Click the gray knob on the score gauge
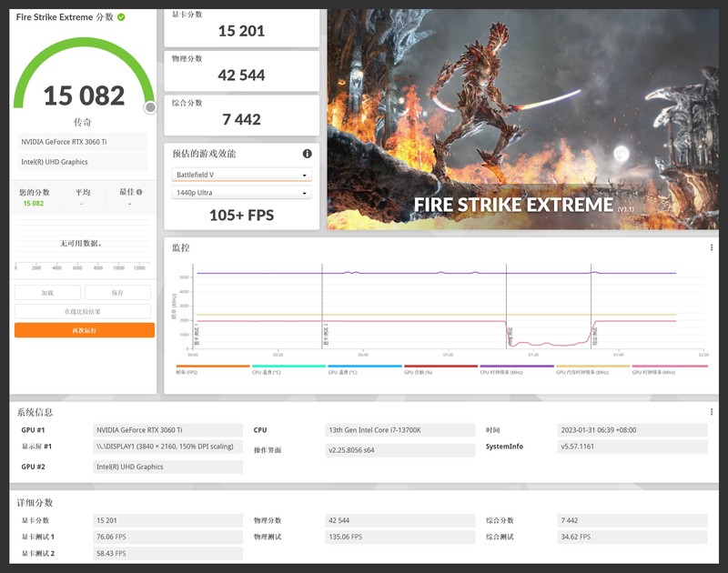 pos(150,107)
